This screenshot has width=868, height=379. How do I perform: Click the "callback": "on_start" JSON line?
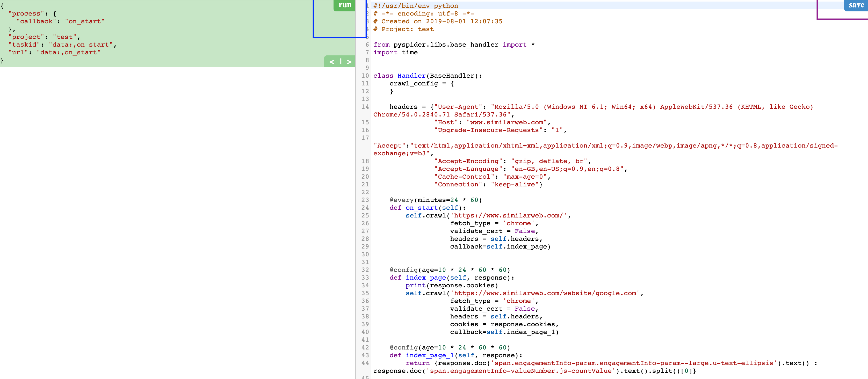(61, 21)
